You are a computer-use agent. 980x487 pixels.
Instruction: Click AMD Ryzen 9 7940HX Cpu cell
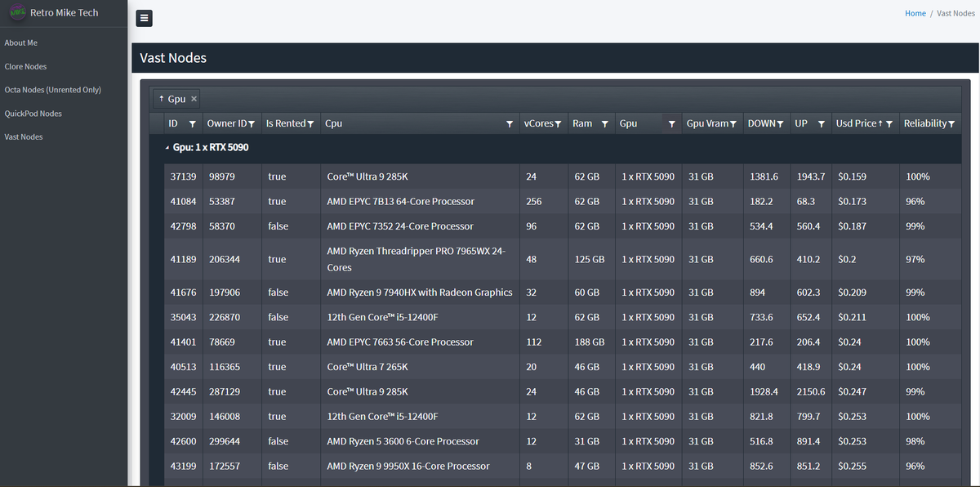coord(421,293)
